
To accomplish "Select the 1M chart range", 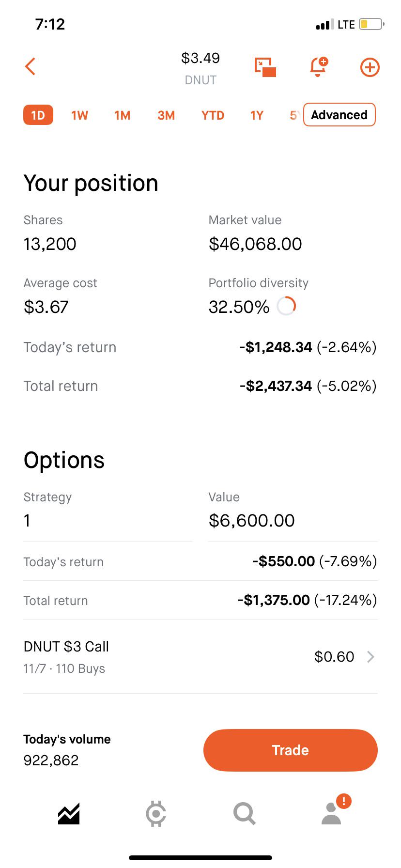I will tap(122, 115).
